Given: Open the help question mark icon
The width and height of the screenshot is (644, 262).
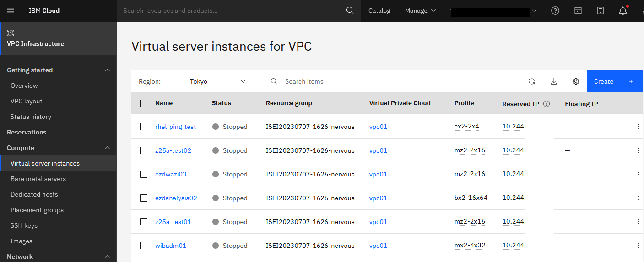Looking at the screenshot, I should (x=555, y=11).
